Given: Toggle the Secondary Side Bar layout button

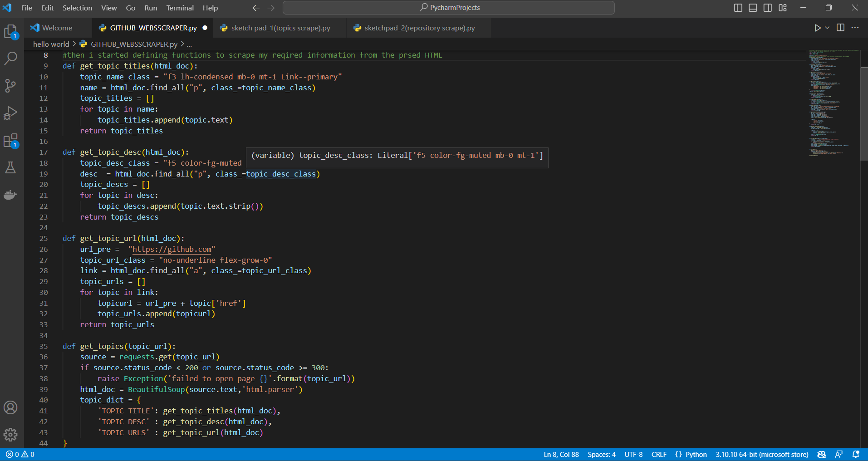Looking at the screenshot, I should 768,8.
